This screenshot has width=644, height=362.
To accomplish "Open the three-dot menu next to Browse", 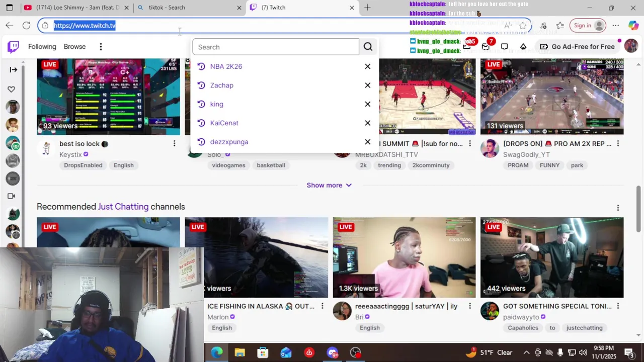I will (x=101, y=47).
